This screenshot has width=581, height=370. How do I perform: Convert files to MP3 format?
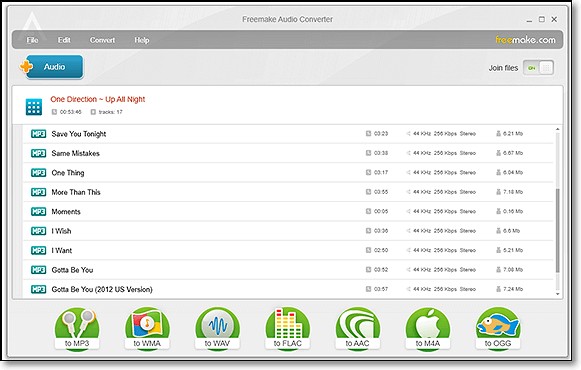click(77, 329)
